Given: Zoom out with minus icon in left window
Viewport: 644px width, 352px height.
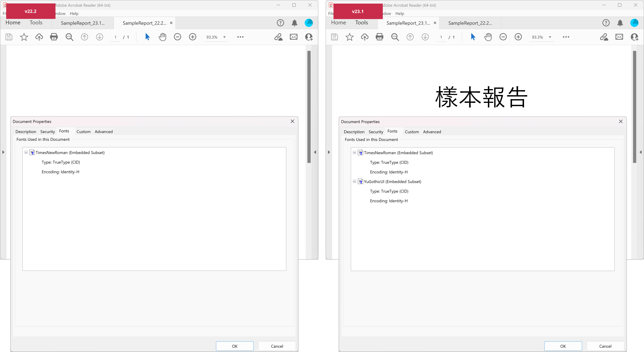Looking at the screenshot, I should pos(178,37).
